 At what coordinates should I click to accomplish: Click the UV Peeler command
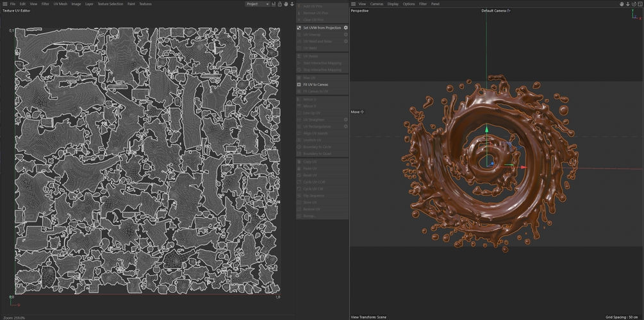(x=322, y=56)
